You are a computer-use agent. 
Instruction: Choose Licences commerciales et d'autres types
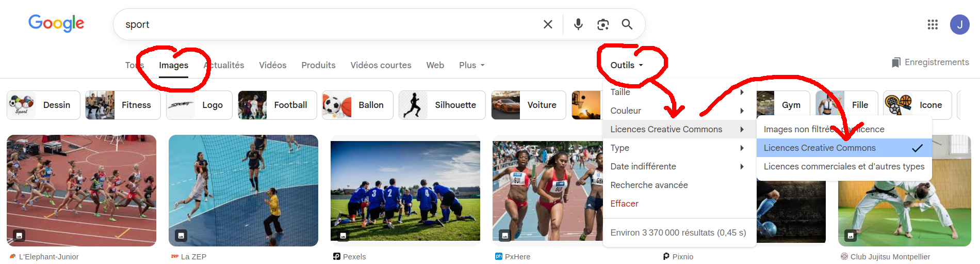pos(844,166)
